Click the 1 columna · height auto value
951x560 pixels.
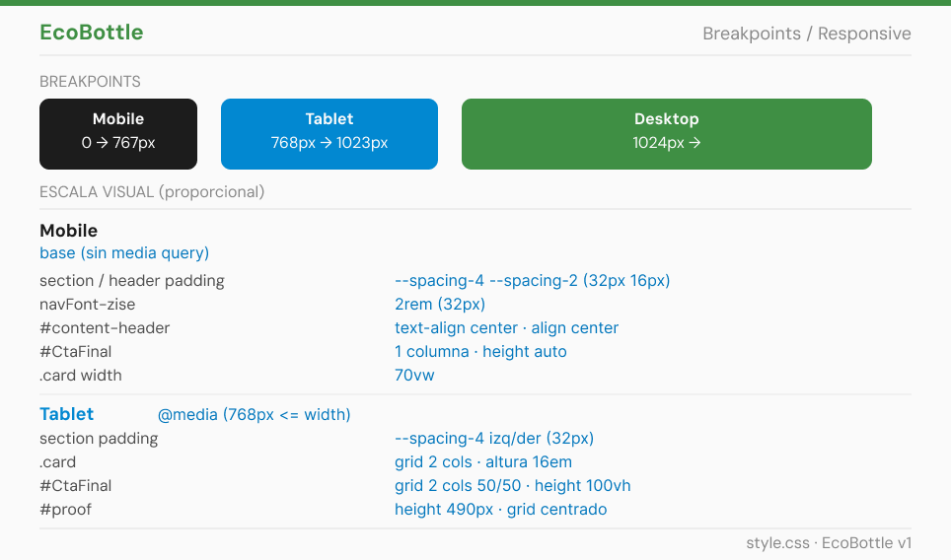(480, 352)
